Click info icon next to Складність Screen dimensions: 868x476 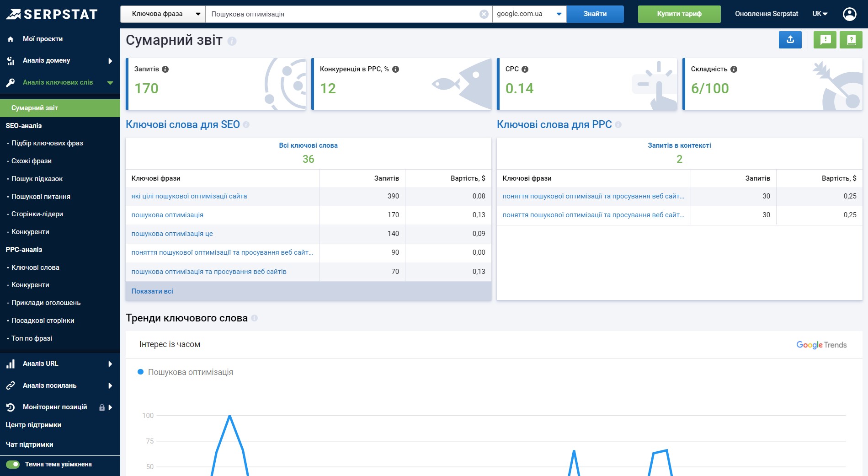(x=734, y=69)
